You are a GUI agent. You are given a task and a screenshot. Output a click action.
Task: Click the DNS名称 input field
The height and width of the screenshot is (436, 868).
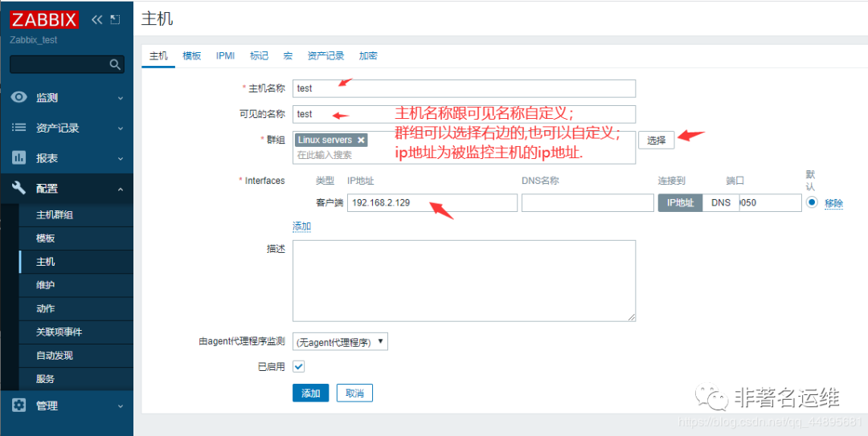(588, 202)
